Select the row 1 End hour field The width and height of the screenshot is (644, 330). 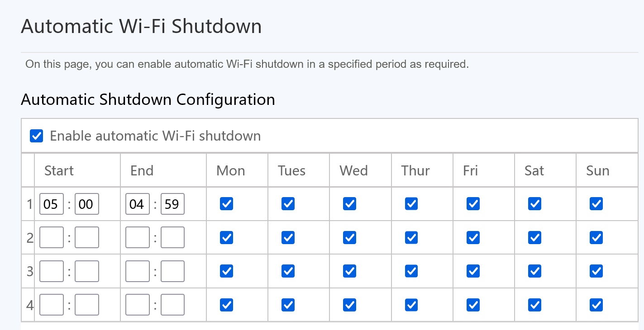coord(137,204)
